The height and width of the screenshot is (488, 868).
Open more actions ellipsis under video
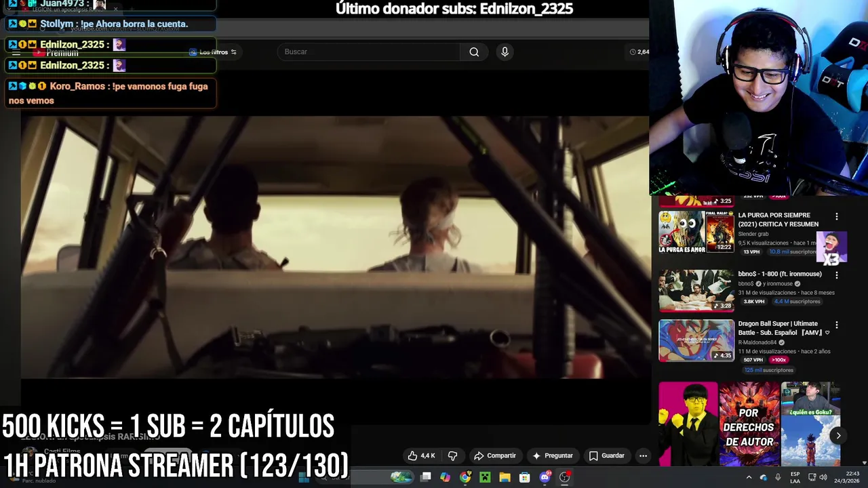[x=643, y=455]
